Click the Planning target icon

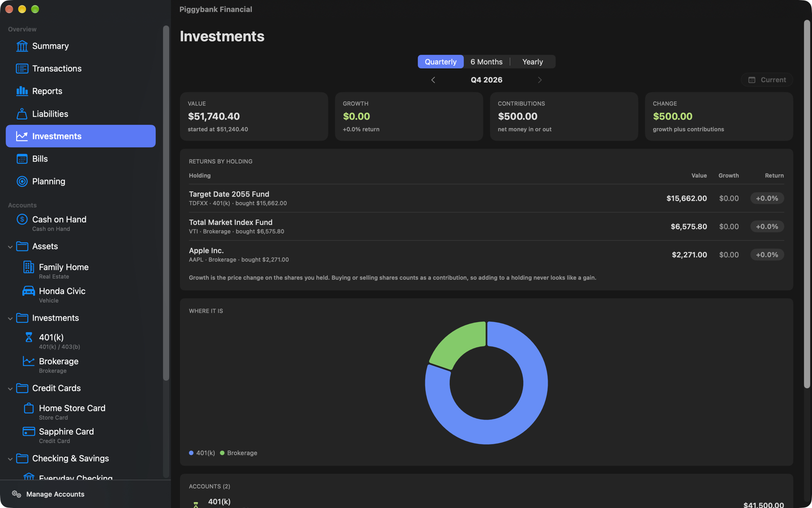22,181
